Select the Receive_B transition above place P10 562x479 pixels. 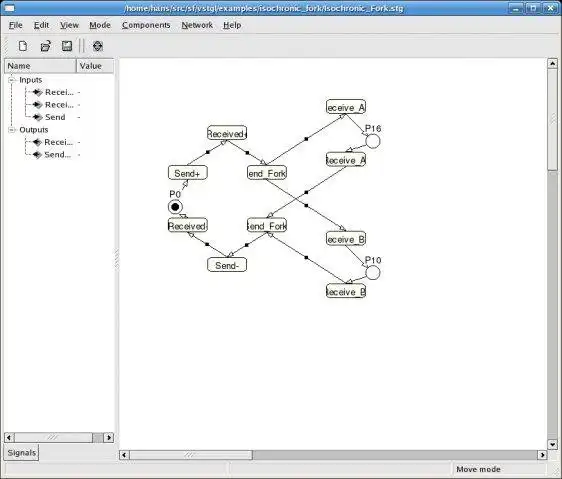[x=346, y=238]
